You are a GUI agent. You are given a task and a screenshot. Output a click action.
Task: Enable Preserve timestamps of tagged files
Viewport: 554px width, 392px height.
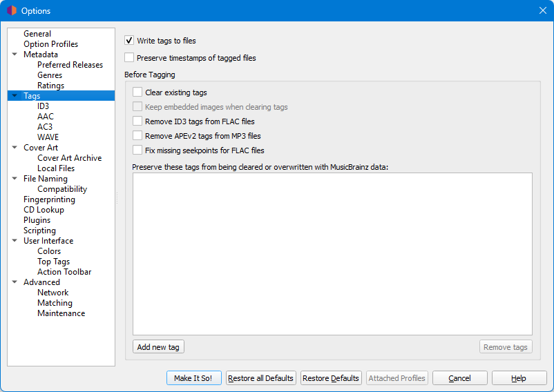point(129,58)
